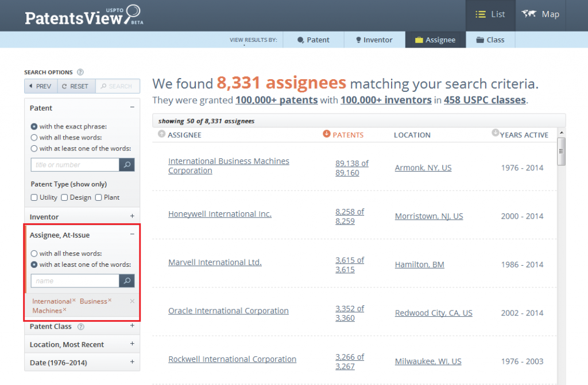Viewport: 588px width, 385px height.
Task: Collapse the Patent section
Action: pyautogui.click(x=132, y=108)
